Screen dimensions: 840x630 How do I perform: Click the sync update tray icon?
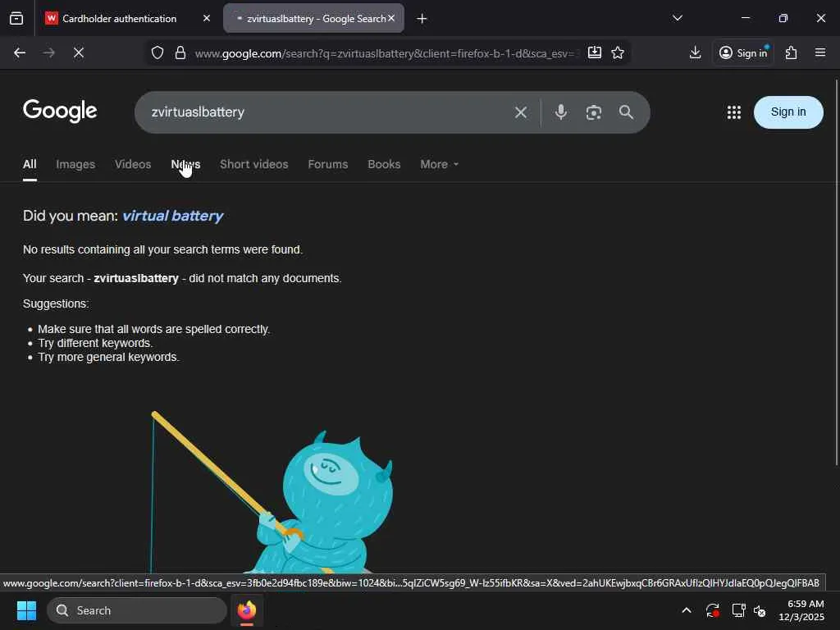[713, 610]
